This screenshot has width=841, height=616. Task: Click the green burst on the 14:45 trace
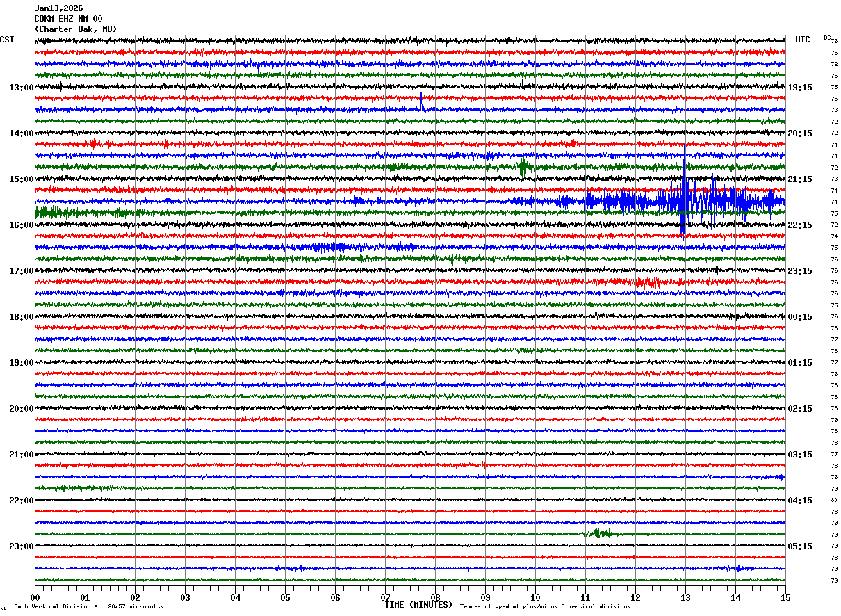pos(524,166)
